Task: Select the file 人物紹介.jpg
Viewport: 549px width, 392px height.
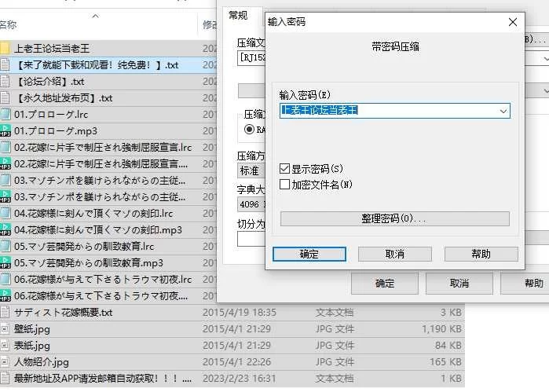Action: [x=42, y=362]
